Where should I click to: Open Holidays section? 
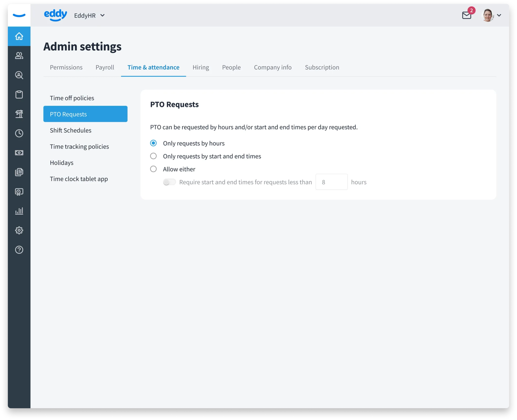(85, 163)
